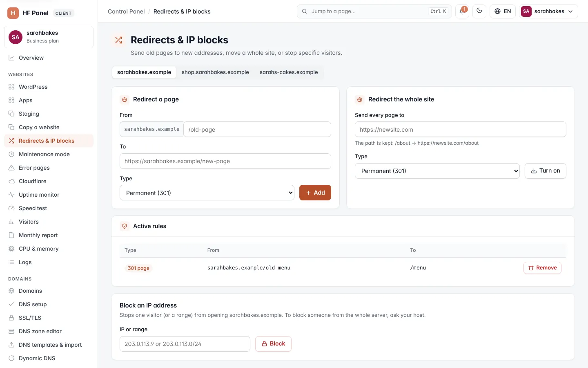Screen dimensions: 588x368
Task: Focus the Jump to a page search
Action: pyautogui.click(x=374, y=11)
